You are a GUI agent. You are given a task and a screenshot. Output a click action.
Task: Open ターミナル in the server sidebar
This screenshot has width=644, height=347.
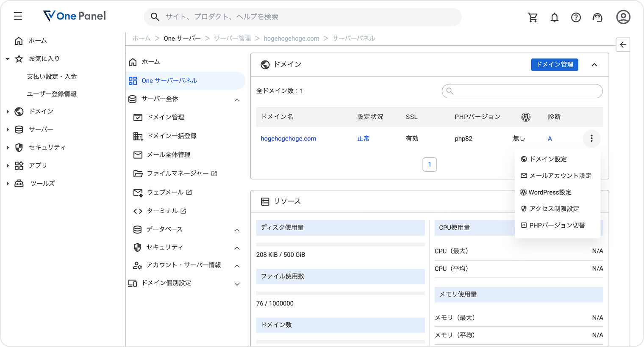click(162, 211)
